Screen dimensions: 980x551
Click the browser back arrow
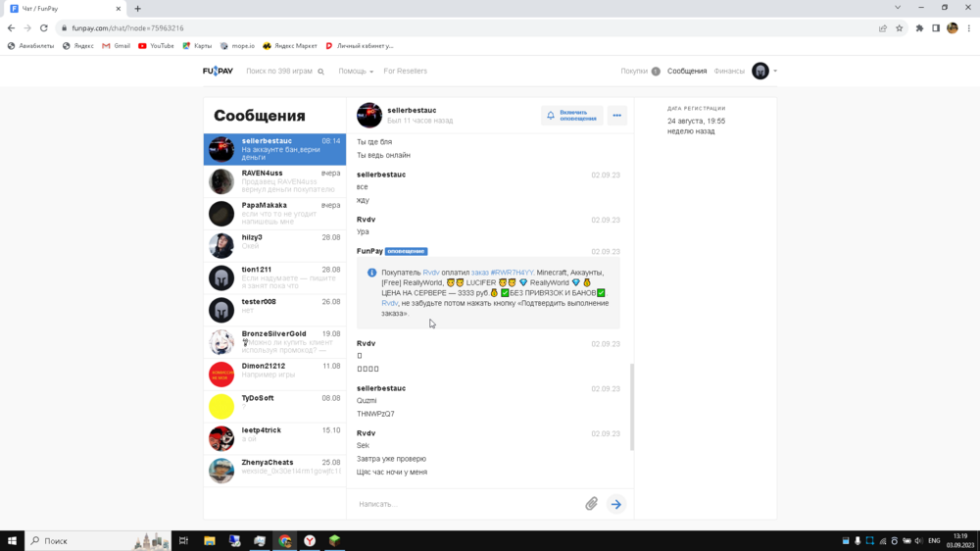pyautogui.click(x=11, y=28)
